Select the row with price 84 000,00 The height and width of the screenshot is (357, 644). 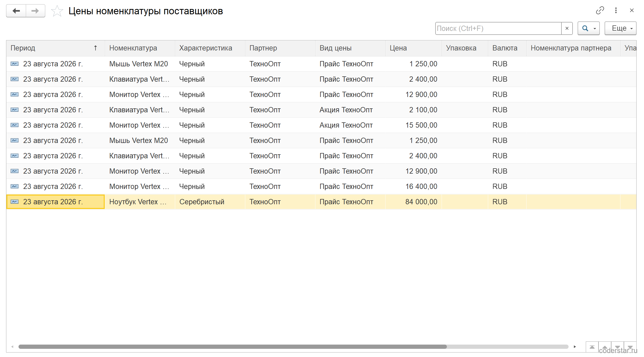point(321,202)
